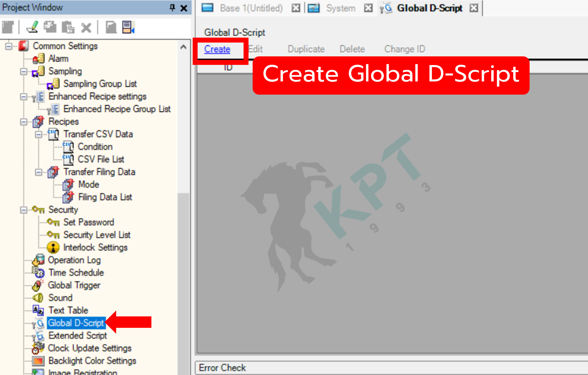Click the Sampling Group List icon
Viewport: 588px width, 375px height.
(53, 84)
